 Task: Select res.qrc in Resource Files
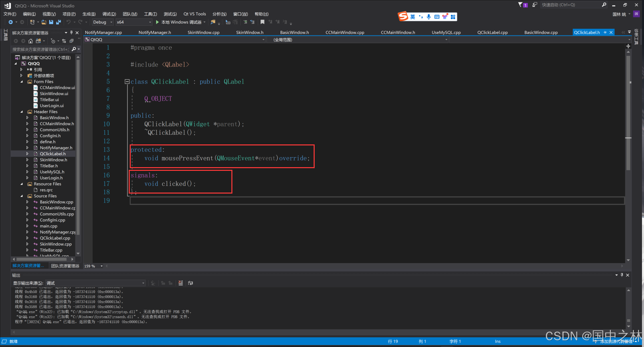[46, 190]
